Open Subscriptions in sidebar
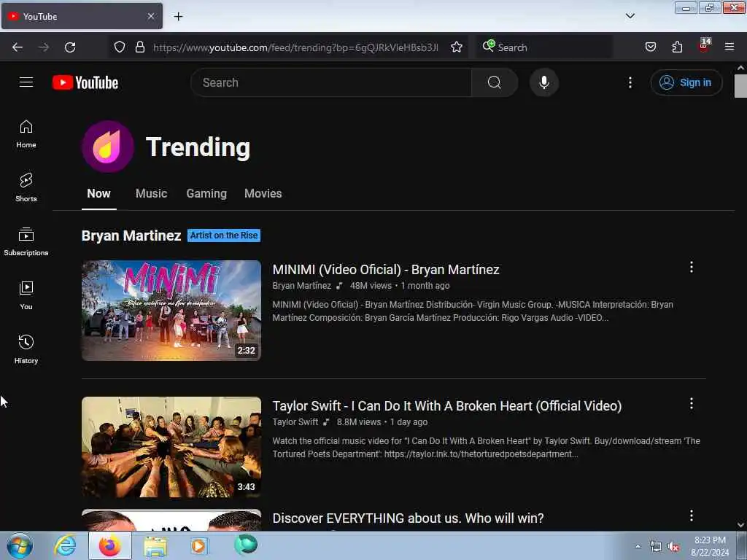Screen dimensions: 747x560 (x=26, y=242)
